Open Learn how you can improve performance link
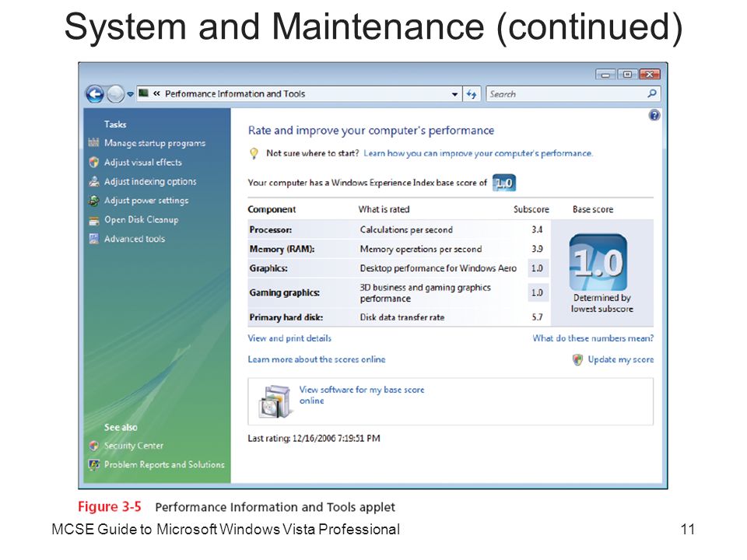The width and height of the screenshot is (747, 560). click(x=478, y=153)
